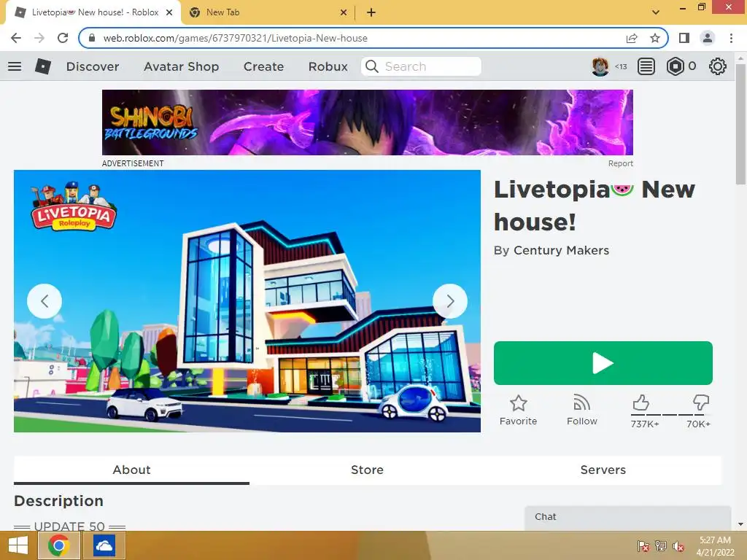Click the Favorite star icon

[519, 403]
